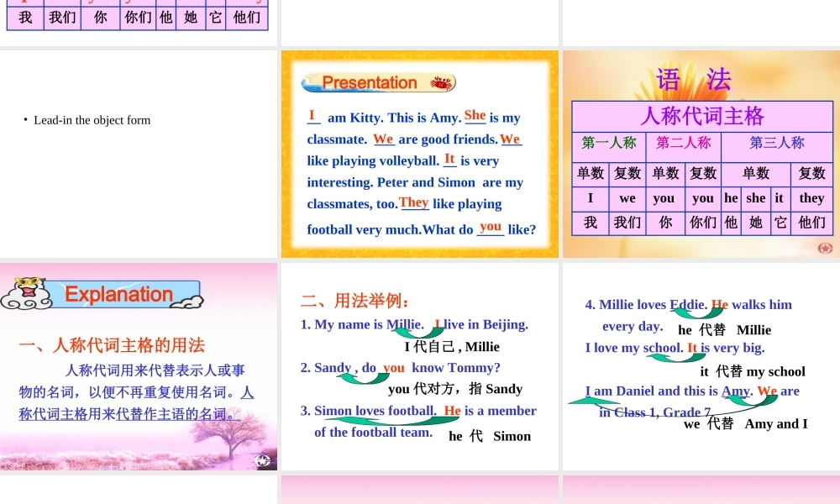The height and width of the screenshot is (504, 840).
Task: Click the crab icon on Presentation banner
Action: click(x=442, y=82)
